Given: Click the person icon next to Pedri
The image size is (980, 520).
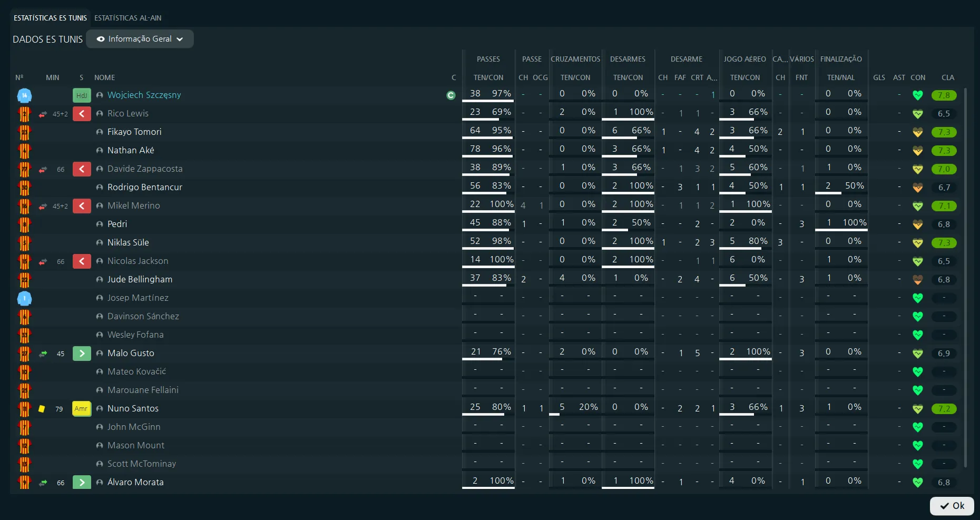Looking at the screenshot, I should coord(100,224).
